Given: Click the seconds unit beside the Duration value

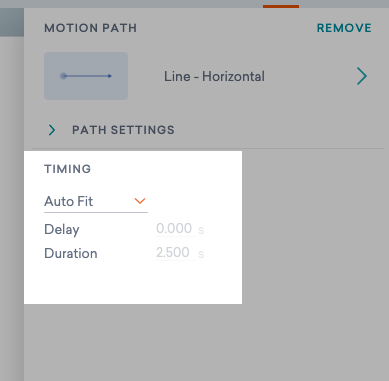Looking at the screenshot, I should (201, 254).
